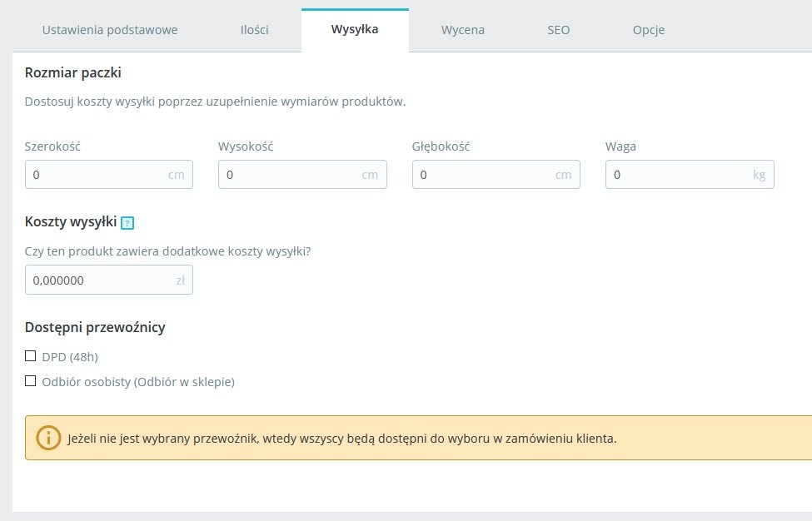Select the Wysyłka tab
The width and height of the screenshot is (812, 521).
355,30
